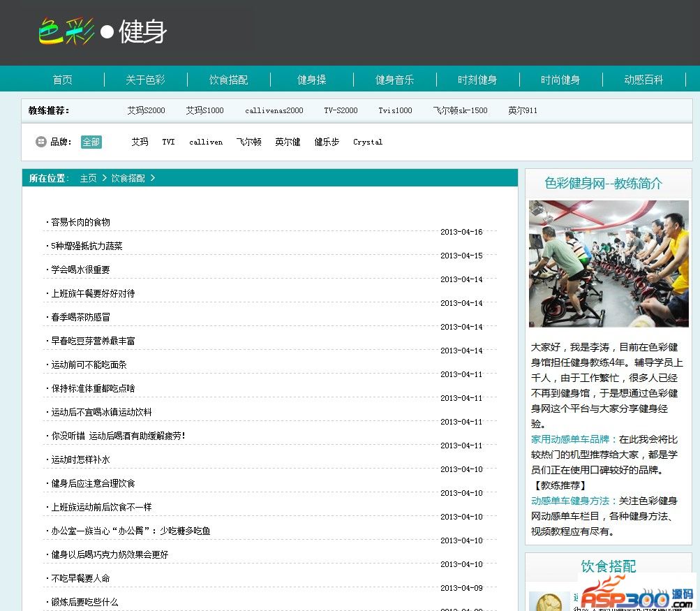The width and height of the screenshot is (700, 611).
Task: Filter by 飞尔顿 brand
Action: (x=248, y=142)
